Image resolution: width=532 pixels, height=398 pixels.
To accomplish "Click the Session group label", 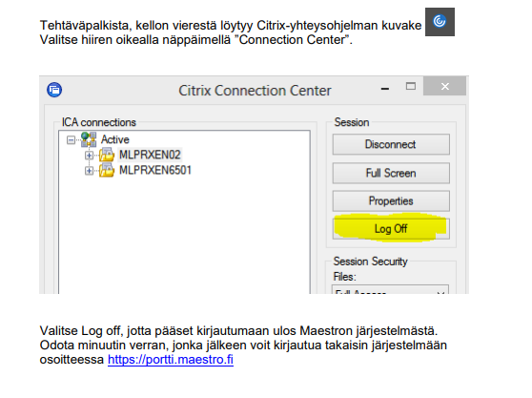I will point(352,122).
